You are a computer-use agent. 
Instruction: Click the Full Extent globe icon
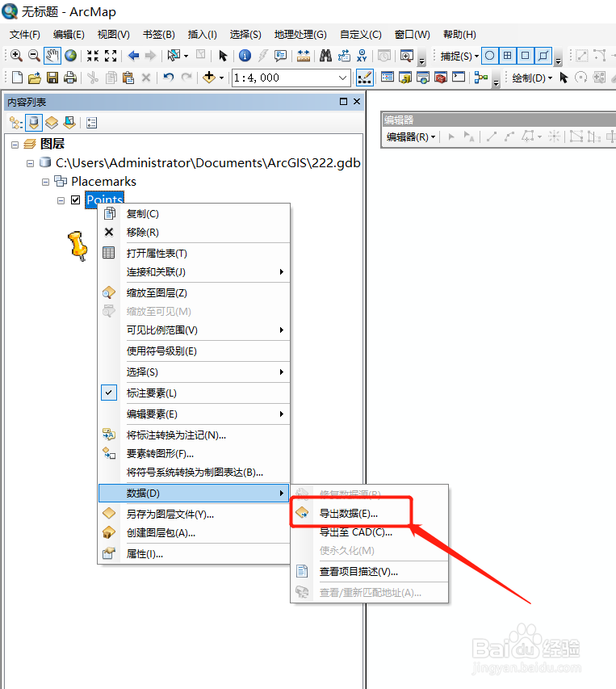click(71, 56)
